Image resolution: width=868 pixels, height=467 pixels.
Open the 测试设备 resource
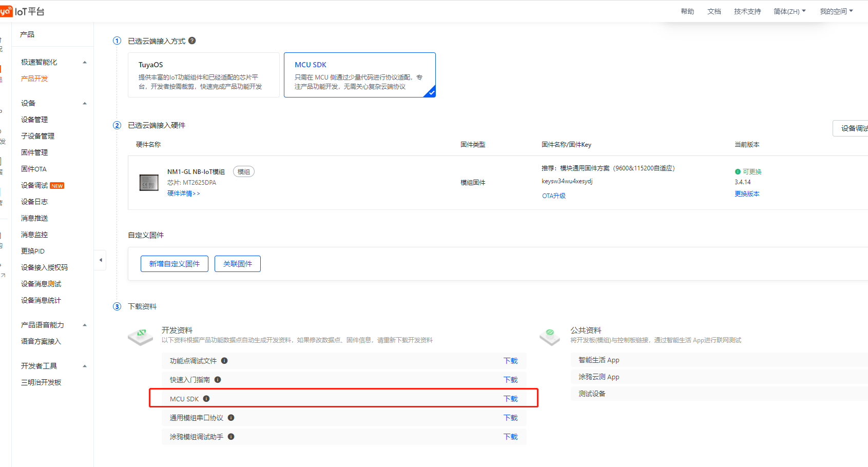[592, 394]
